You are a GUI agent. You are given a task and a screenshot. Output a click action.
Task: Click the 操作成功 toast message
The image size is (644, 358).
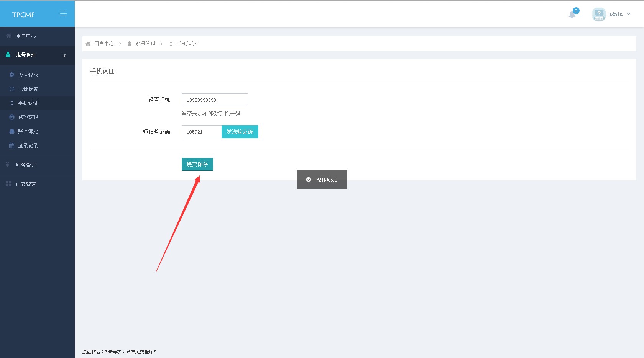[322, 180]
